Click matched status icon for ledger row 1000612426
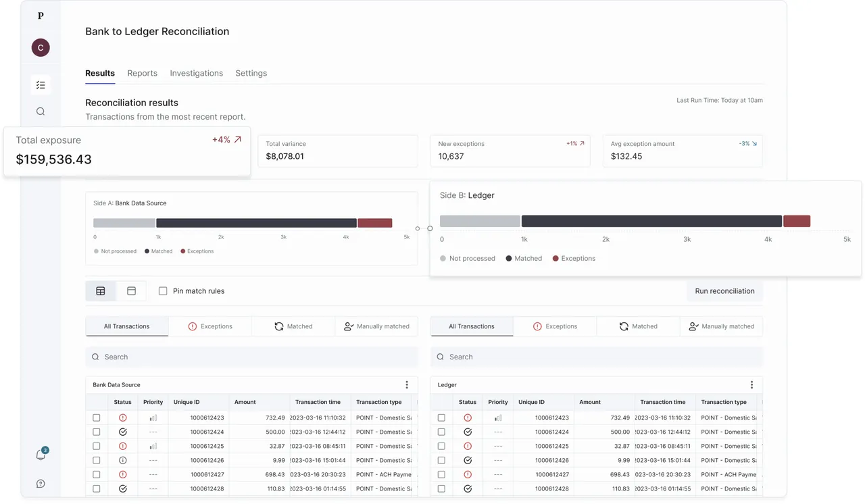Screen dimensions: 865x504 [468, 461]
